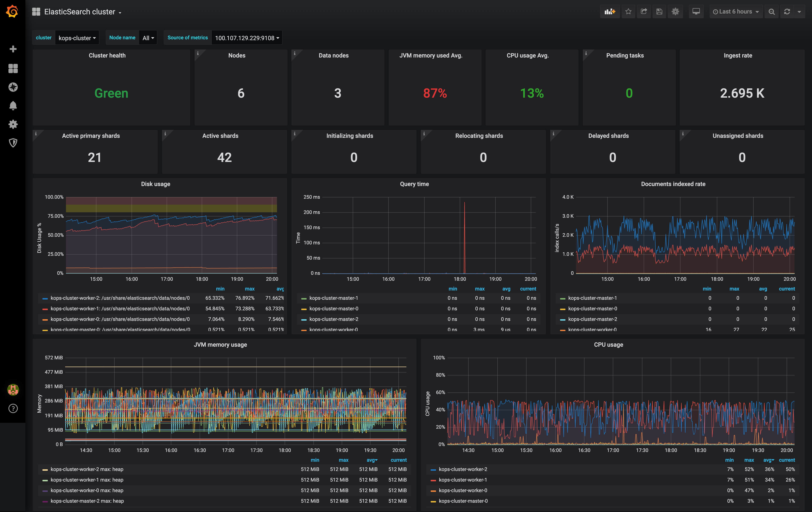Open Server Admin shield icon

(13, 143)
